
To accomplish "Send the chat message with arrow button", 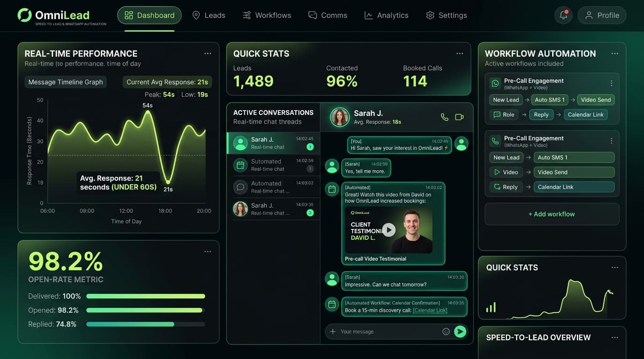I will 460,331.
